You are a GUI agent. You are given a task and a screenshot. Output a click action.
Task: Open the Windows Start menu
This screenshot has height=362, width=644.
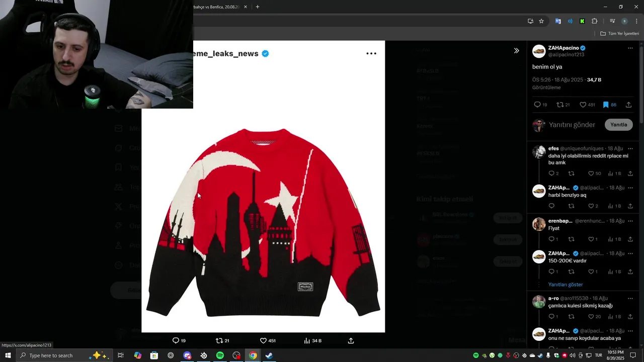(8, 355)
